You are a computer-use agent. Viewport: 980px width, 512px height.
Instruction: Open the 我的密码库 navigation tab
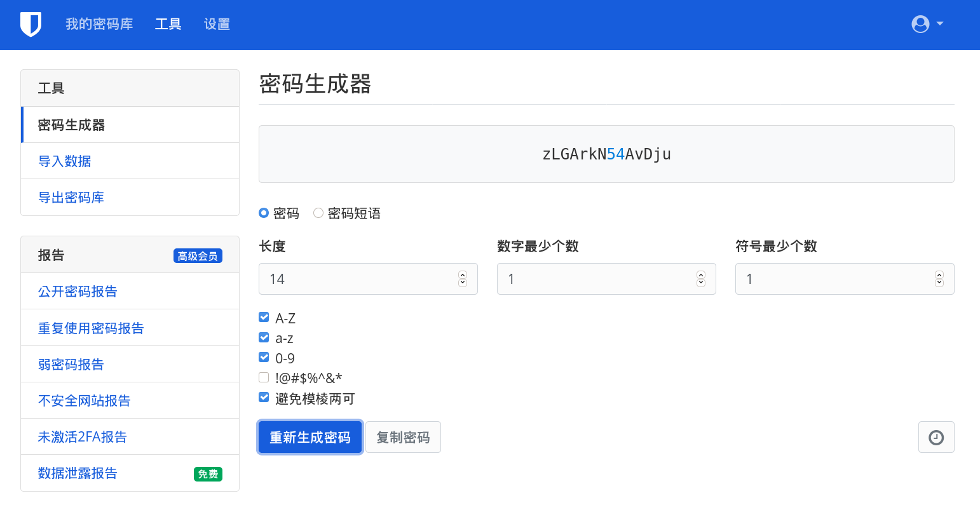[99, 24]
